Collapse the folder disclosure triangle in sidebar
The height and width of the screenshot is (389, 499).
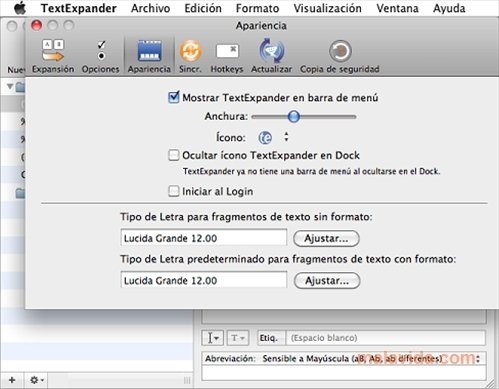pyautogui.click(x=10, y=87)
